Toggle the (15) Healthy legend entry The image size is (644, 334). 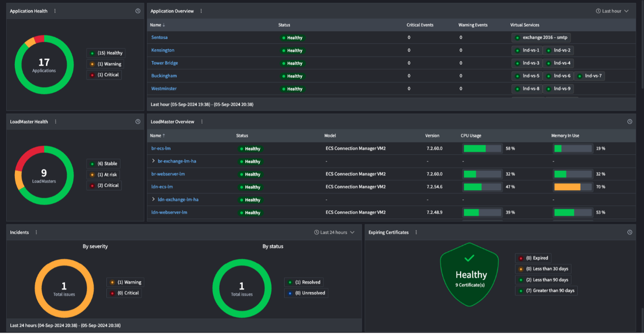point(107,53)
